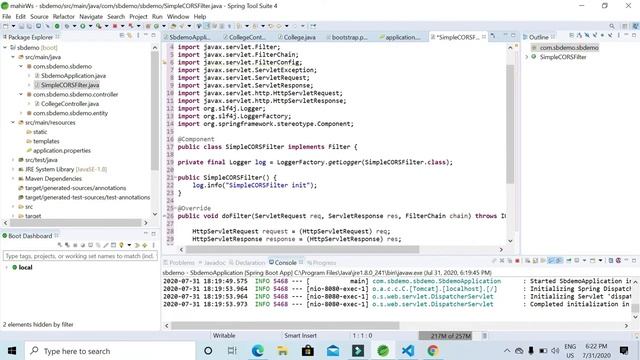The width and height of the screenshot is (640, 360).
Task: Collapse the com.sbdemo.sbdemo package node
Action: tap(21, 66)
